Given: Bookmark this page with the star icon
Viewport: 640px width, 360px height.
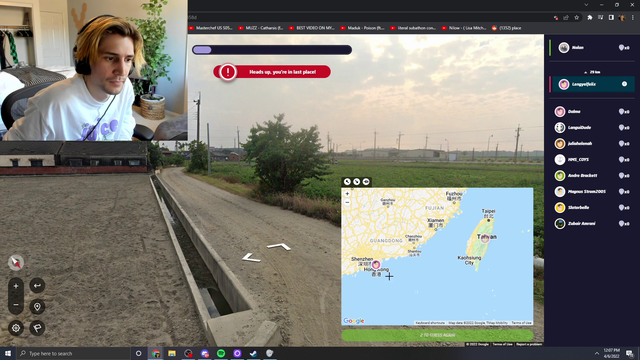Looking at the screenshot, I should [x=577, y=18].
